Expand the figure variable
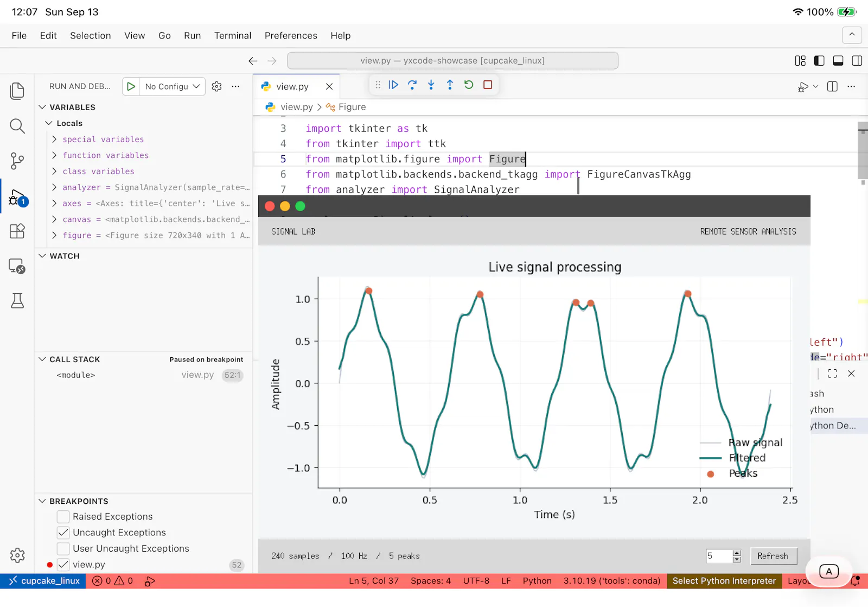 pyautogui.click(x=54, y=236)
